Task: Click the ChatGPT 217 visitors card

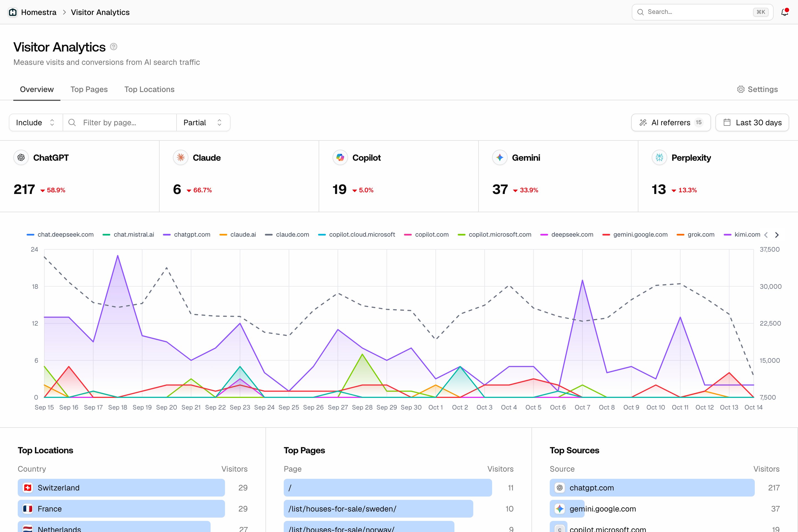Action: (80, 177)
